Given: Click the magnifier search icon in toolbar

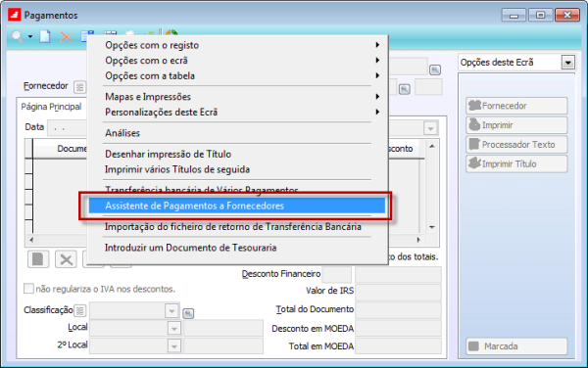Looking at the screenshot, I should (x=17, y=36).
